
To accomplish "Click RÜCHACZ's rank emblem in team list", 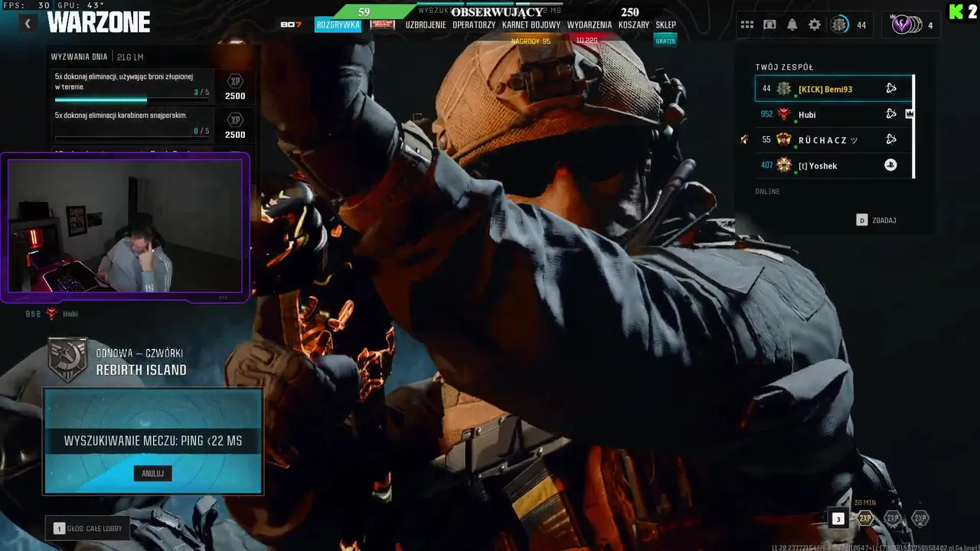I will click(x=784, y=139).
